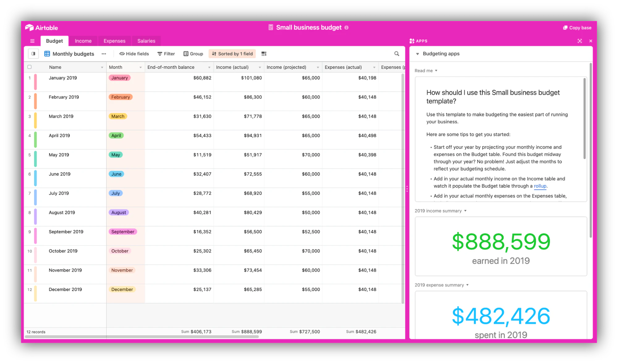Open Sorted by 1 field
Image resolution: width=618 pixels, height=364 pixels.
coord(232,54)
